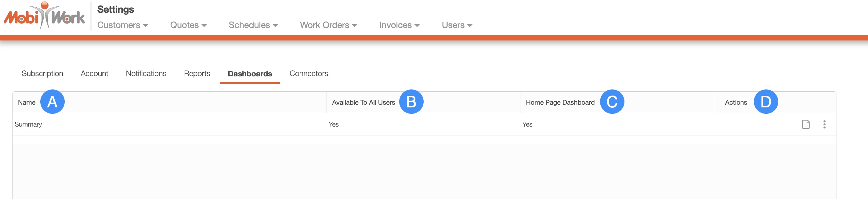The height and width of the screenshot is (199, 868).
Task: Open the Quotes dropdown
Action: click(x=188, y=25)
